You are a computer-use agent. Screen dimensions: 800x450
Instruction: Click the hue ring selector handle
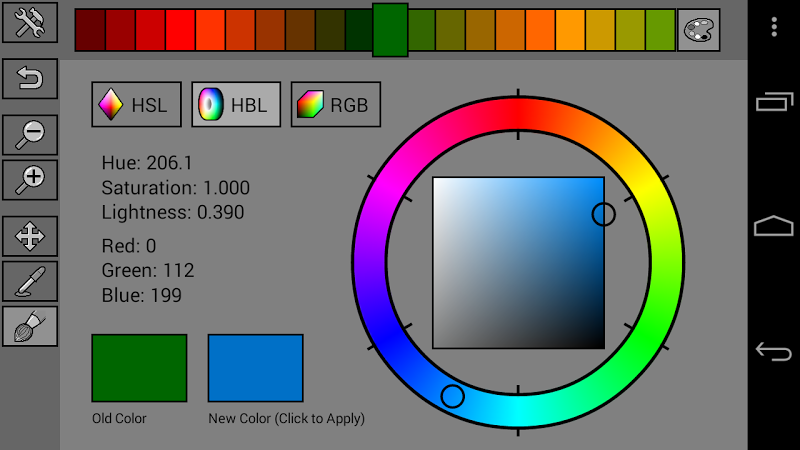click(x=452, y=396)
